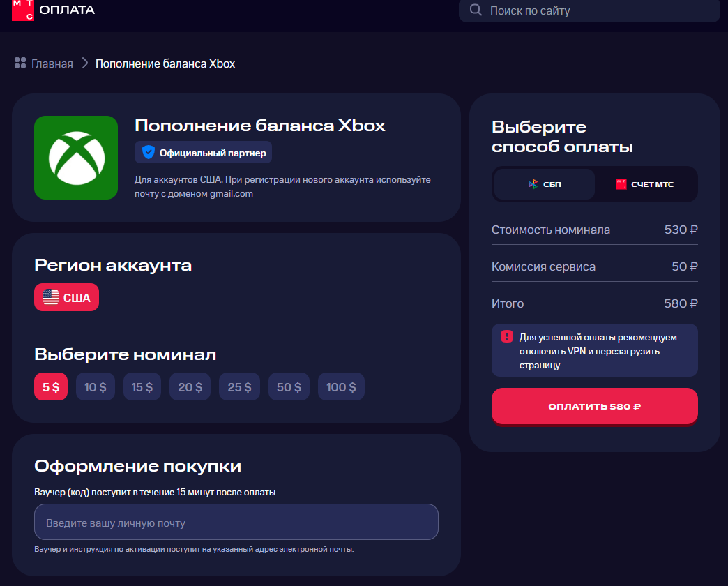Click the Выберите способ оплаты heading
The width and height of the screenshot is (728, 586).
click(562, 137)
